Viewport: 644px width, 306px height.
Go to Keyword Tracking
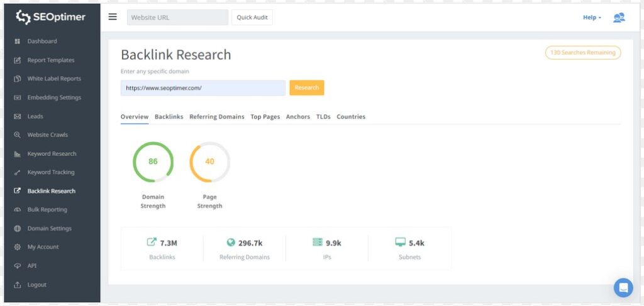(x=51, y=172)
